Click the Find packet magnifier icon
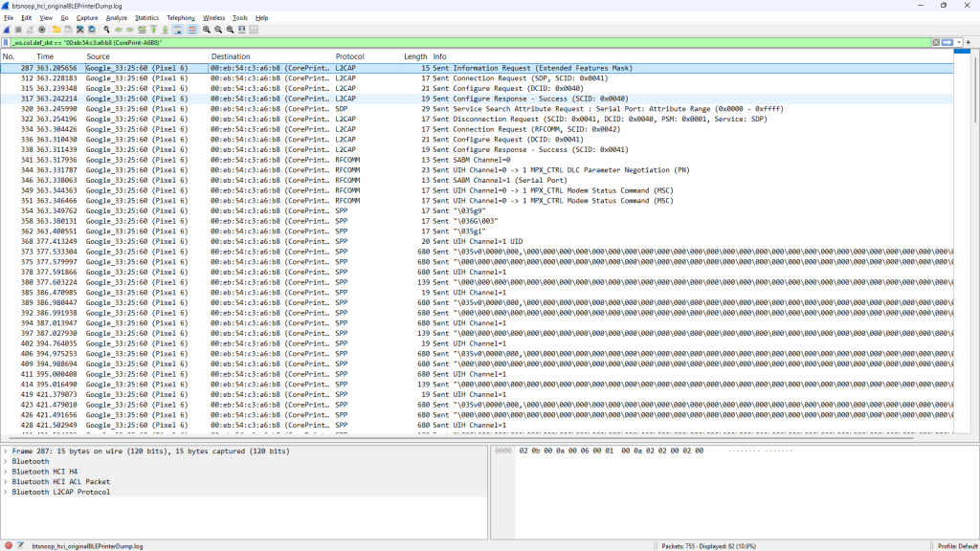 coord(105,30)
